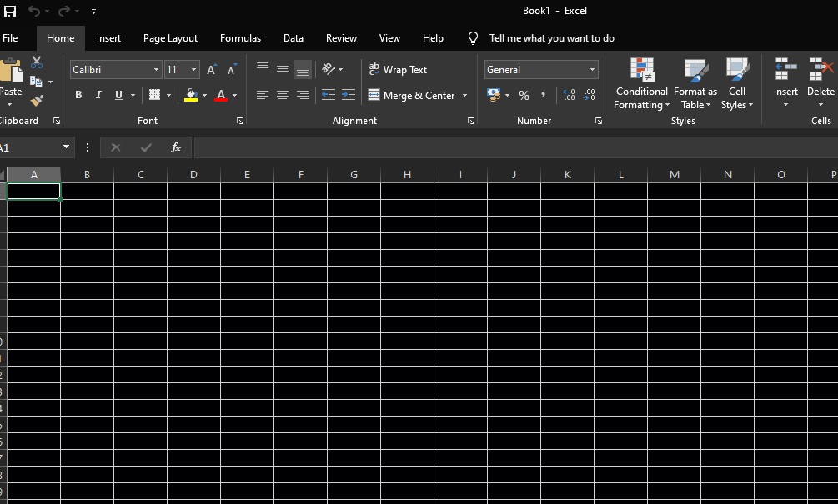
Task: Expand the Fill Color dropdown arrow
Action: pyautogui.click(x=204, y=95)
